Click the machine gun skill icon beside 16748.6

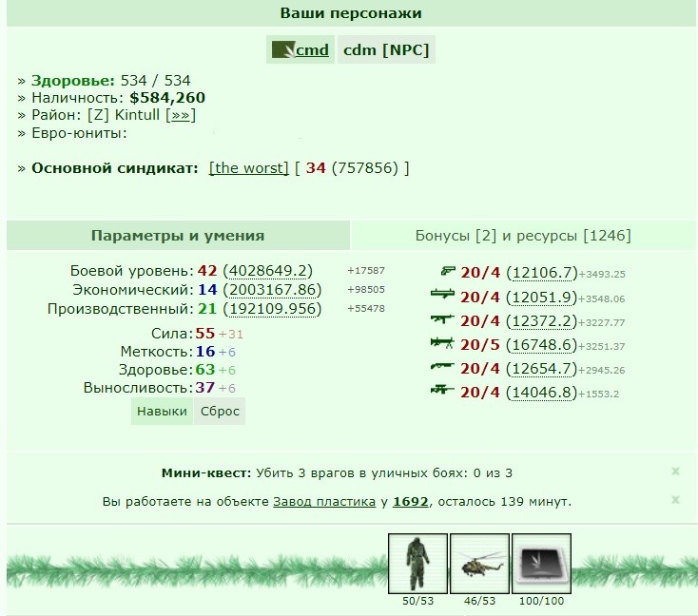(x=442, y=342)
